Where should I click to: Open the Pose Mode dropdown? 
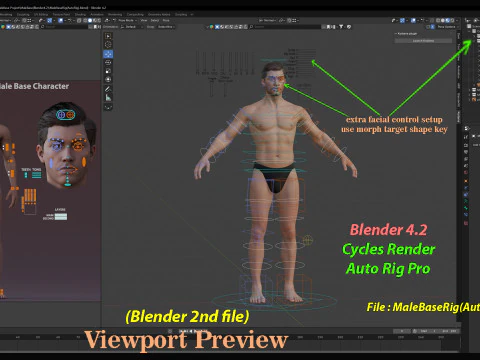pyautogui.click(x=126, y=20)
